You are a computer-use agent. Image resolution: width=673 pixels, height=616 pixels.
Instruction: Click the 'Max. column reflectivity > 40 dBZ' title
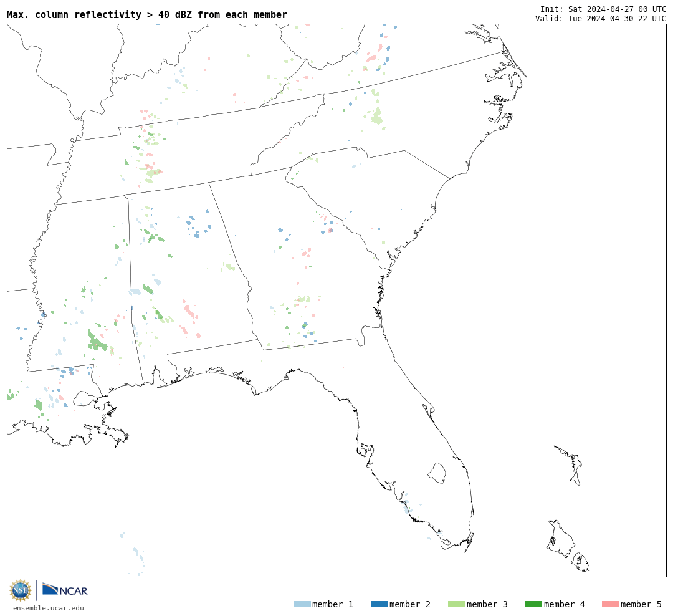[147, 14]
